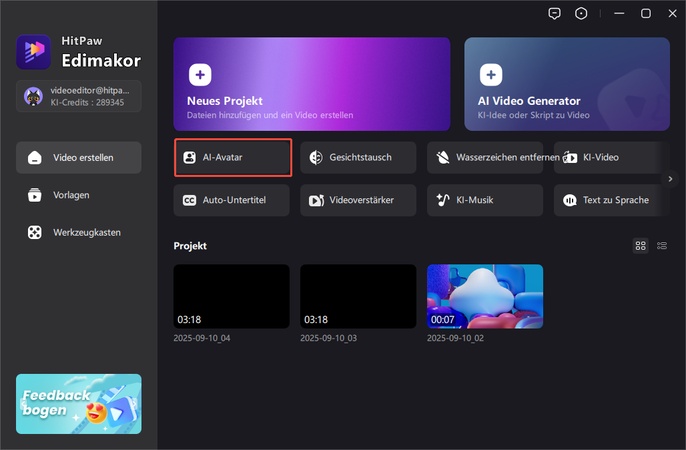Switch to the Vorlagen sidebar tab

click(x=79, y=195)
